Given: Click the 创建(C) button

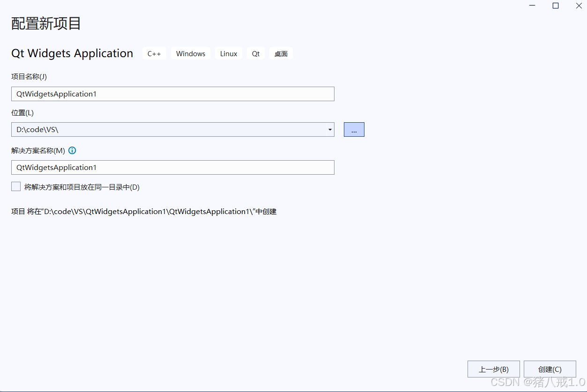Looking at the screenshot, I should pos(550,369).
